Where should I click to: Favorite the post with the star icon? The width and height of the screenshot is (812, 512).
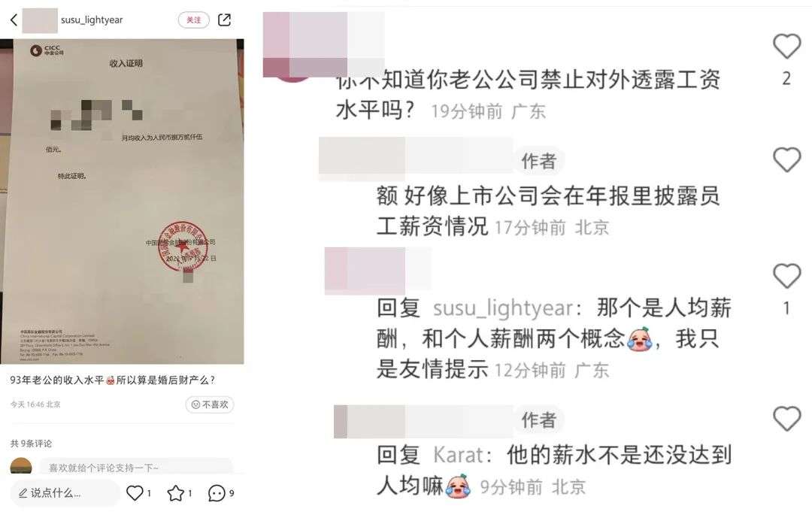click(175, 493)
